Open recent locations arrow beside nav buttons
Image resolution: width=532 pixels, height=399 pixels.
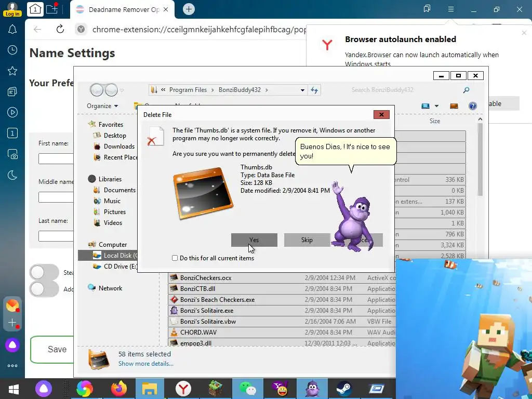pos(122,90)
